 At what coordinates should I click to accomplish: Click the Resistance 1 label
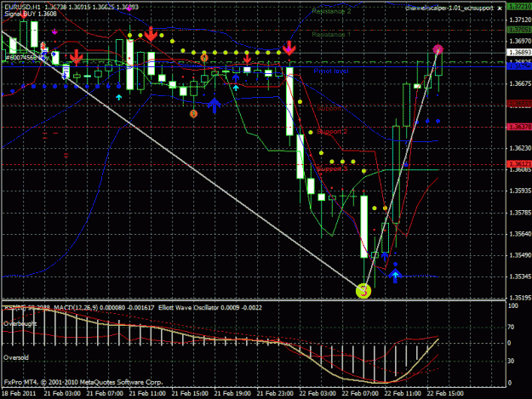click(331, 35)
